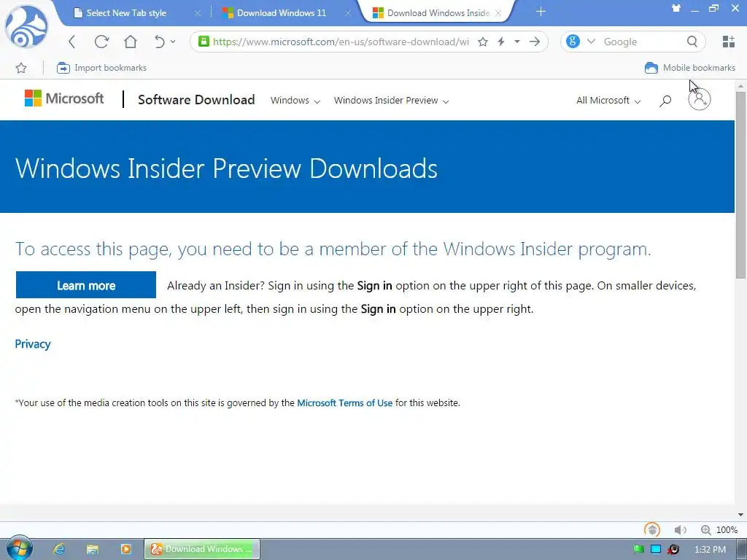The width and height of the screenshot is (747, 560).
Task: Click the skin shirt icon in title bar
Action: [x=676, y=7]
